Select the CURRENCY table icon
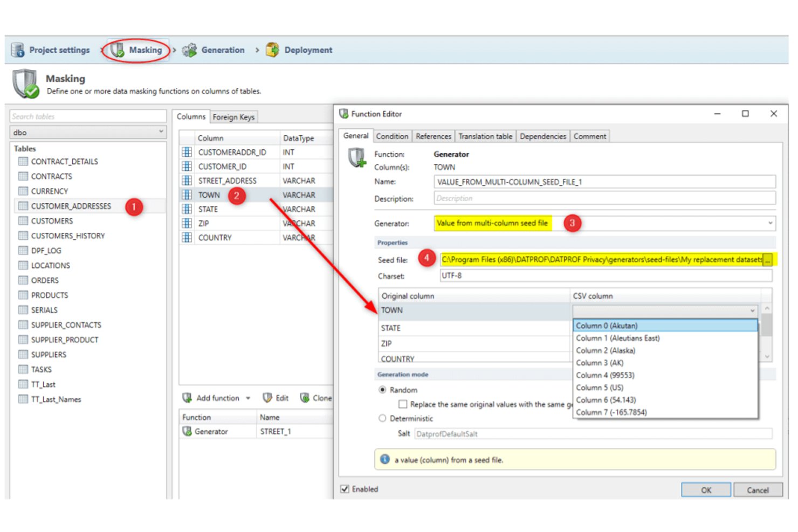The image size is (798, 532). click(23, 191)
